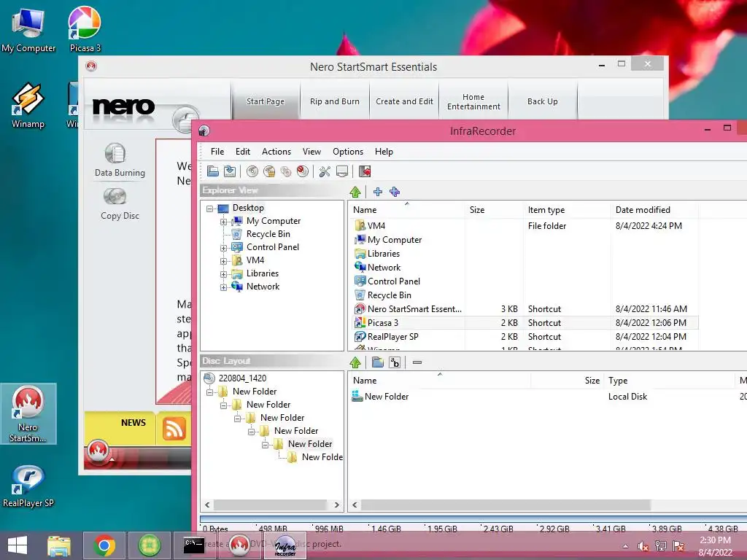Open the wrench and screwdriver tools icon
Viewport: 747px width, 560px height.
325,171
